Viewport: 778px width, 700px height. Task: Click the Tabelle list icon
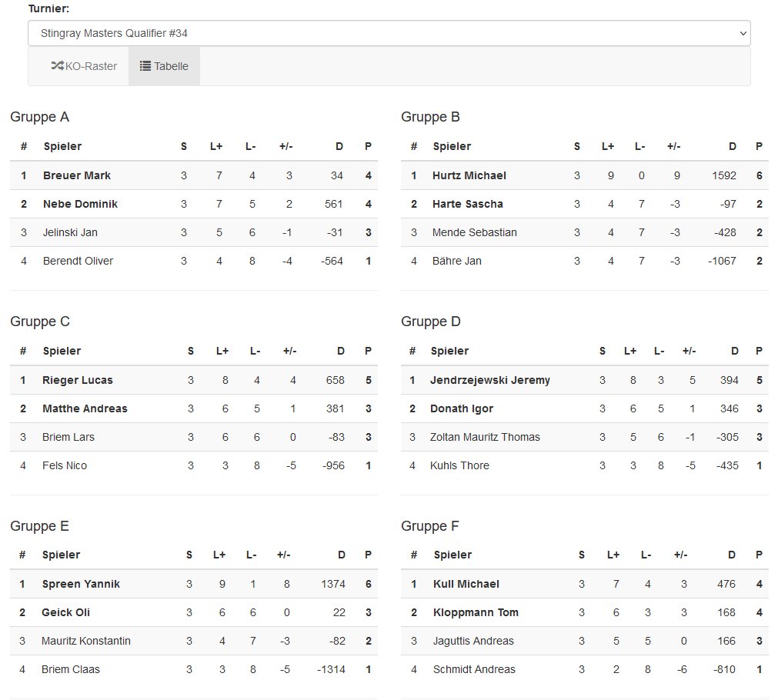(x=145, y=66)
